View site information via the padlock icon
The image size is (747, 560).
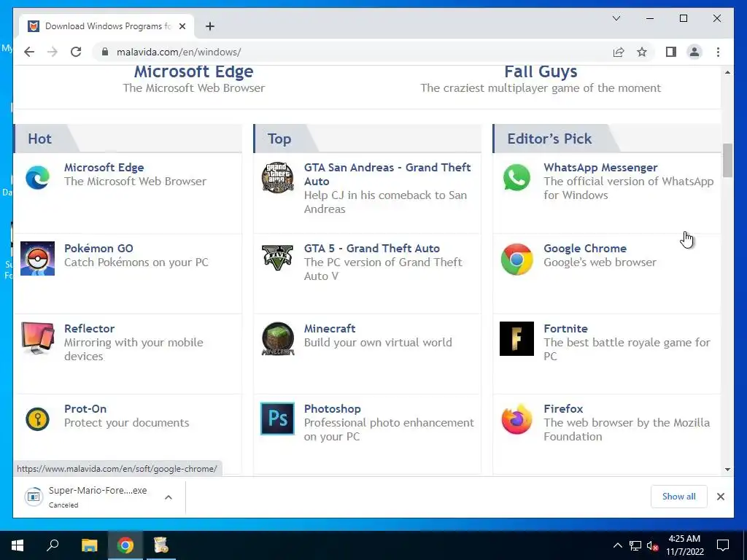pos(105,52)
